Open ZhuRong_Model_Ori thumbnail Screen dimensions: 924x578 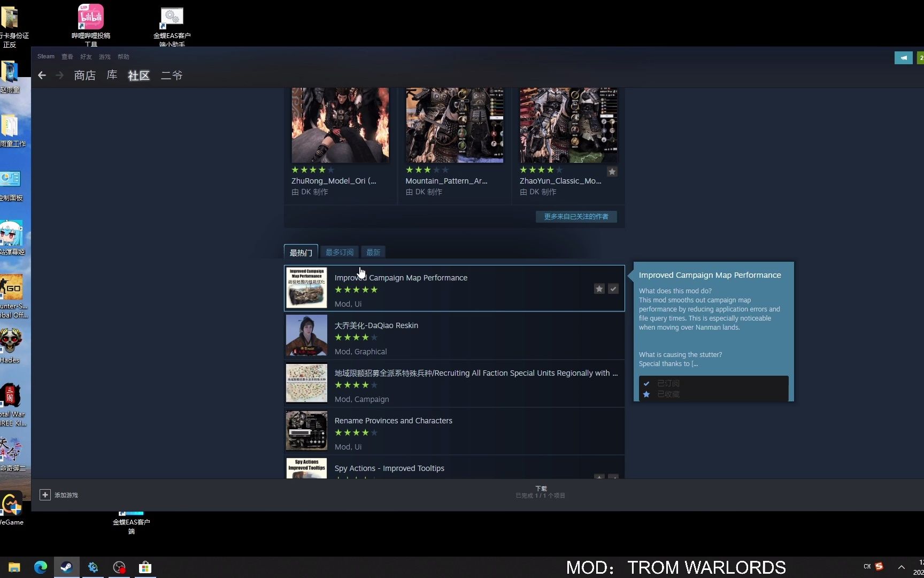pyautogui.click(x=340, y=125)
